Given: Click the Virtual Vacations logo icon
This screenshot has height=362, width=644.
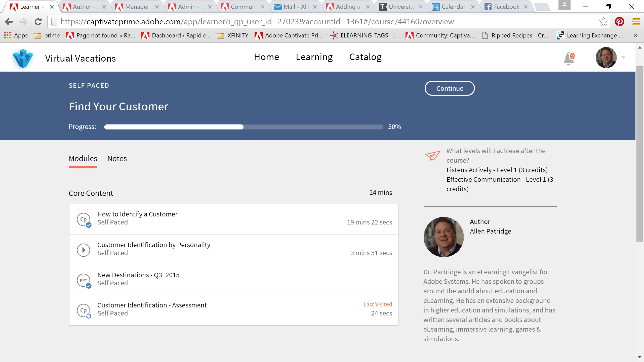Looking at the screenshot, I should pos(23,58).
